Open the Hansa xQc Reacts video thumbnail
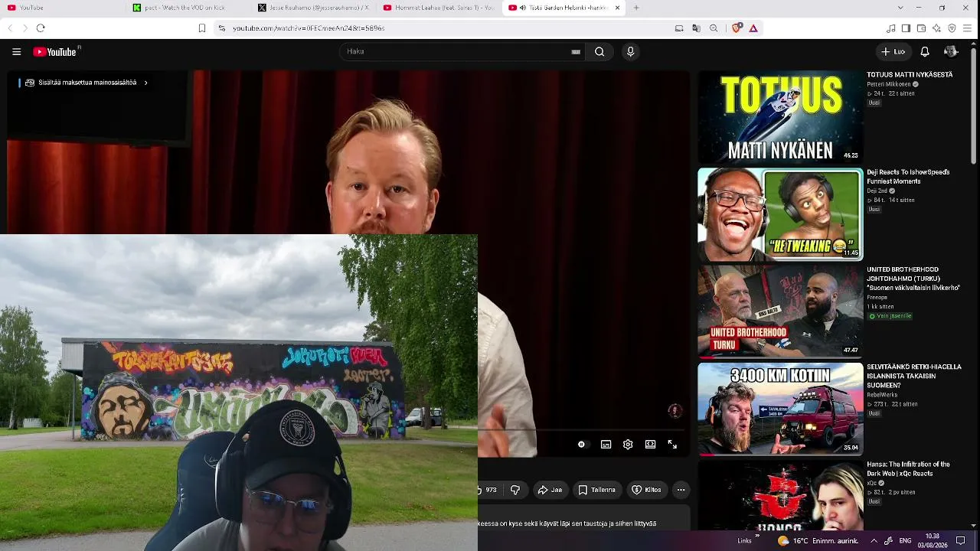The width and height of the screenshot is (980, 551). click(x=780, y=495)
